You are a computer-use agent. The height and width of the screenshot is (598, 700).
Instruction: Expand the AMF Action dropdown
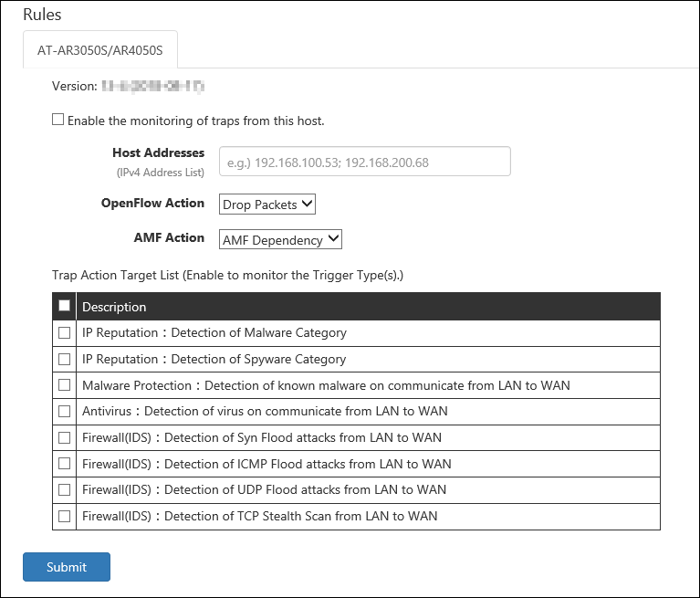point(280,239)
